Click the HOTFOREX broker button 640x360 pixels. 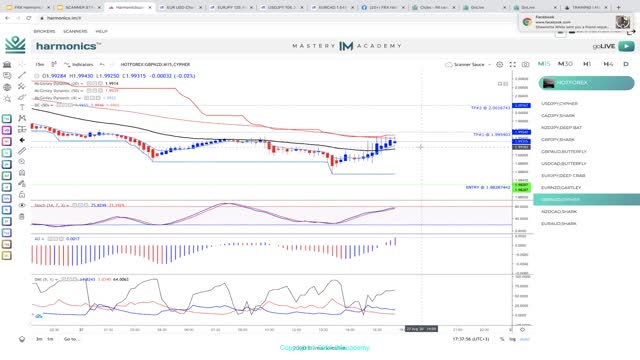(x=586, y=83)
